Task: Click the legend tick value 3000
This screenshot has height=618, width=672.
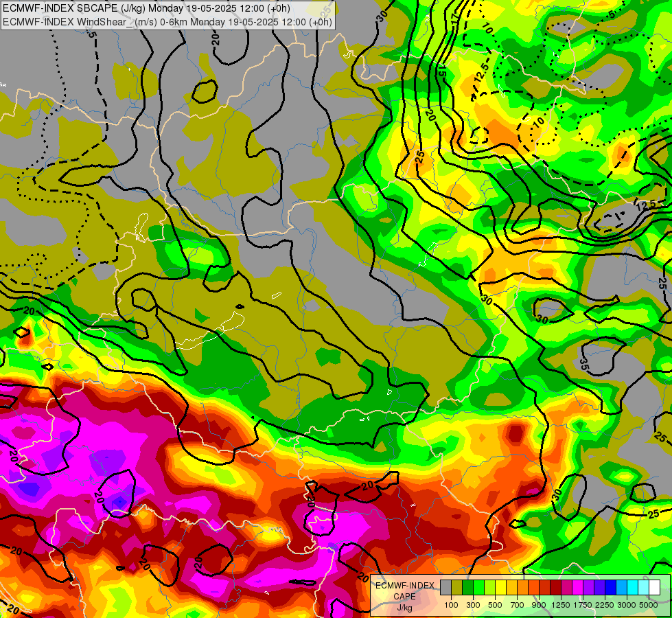Action: point(627,605)
